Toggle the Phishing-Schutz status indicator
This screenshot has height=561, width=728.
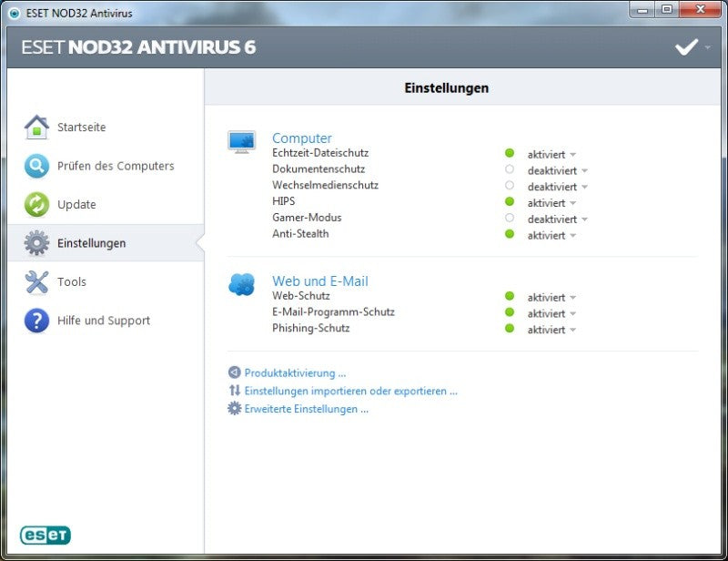(510, 328)
